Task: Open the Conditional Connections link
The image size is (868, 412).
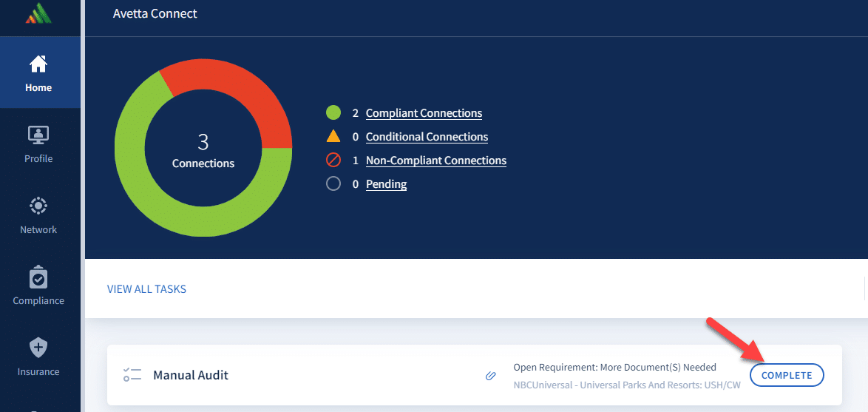Action: (x=427, y=136)
